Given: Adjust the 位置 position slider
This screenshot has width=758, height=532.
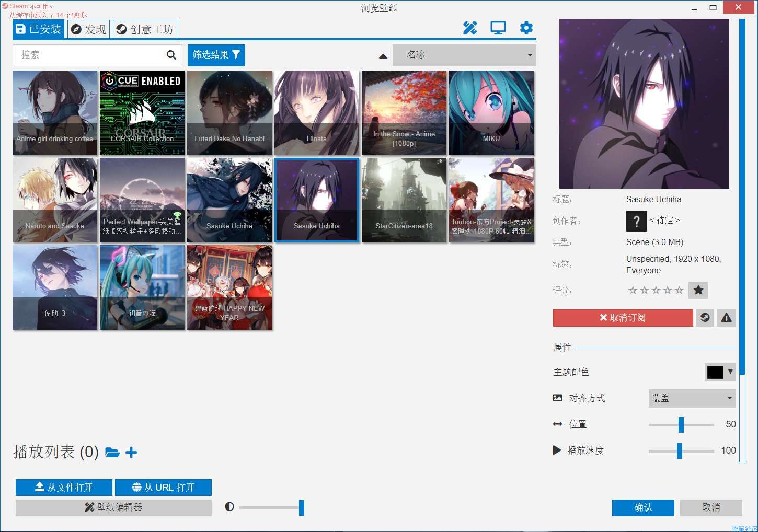Looking at the screenshot, I should [x=681, y=425].
